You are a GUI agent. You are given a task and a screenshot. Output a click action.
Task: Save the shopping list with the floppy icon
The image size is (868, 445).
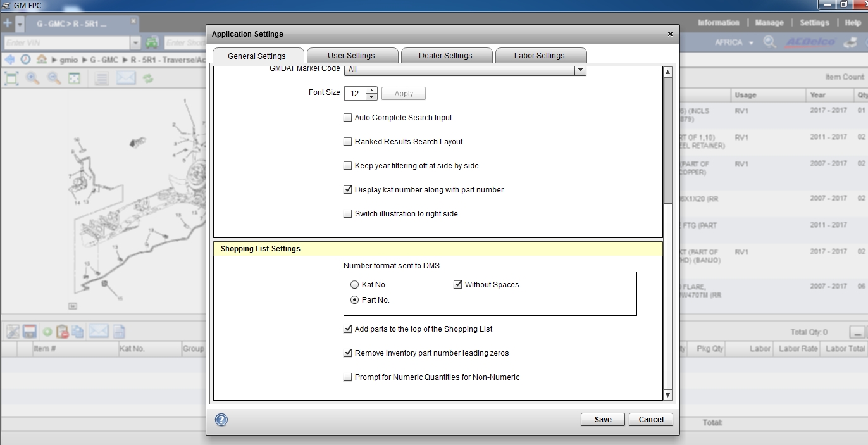[x=29, y=332]
